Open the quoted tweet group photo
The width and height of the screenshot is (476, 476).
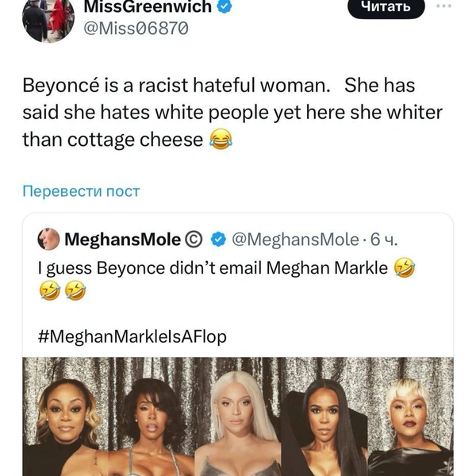[238, 416]
